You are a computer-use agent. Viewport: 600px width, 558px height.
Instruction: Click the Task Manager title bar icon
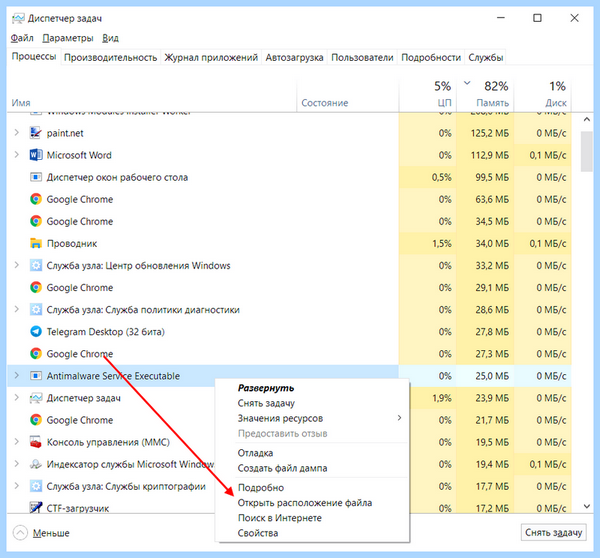(x=18, y=18)
